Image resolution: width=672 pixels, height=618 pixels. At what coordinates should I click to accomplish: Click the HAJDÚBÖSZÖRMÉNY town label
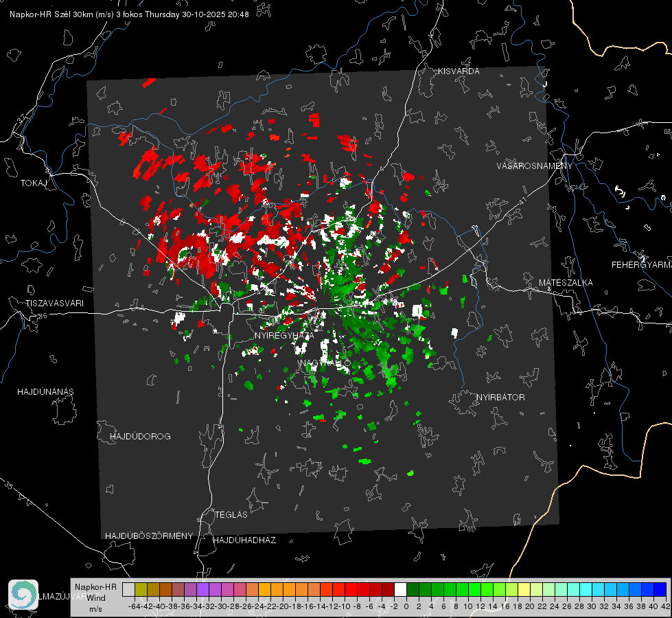click(149, 536)
